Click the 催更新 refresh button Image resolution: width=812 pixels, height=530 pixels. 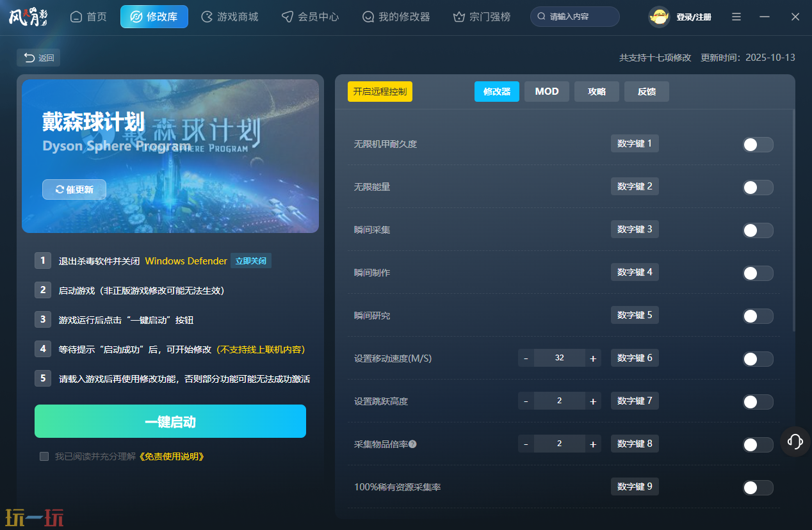click(x=74, y=189)
